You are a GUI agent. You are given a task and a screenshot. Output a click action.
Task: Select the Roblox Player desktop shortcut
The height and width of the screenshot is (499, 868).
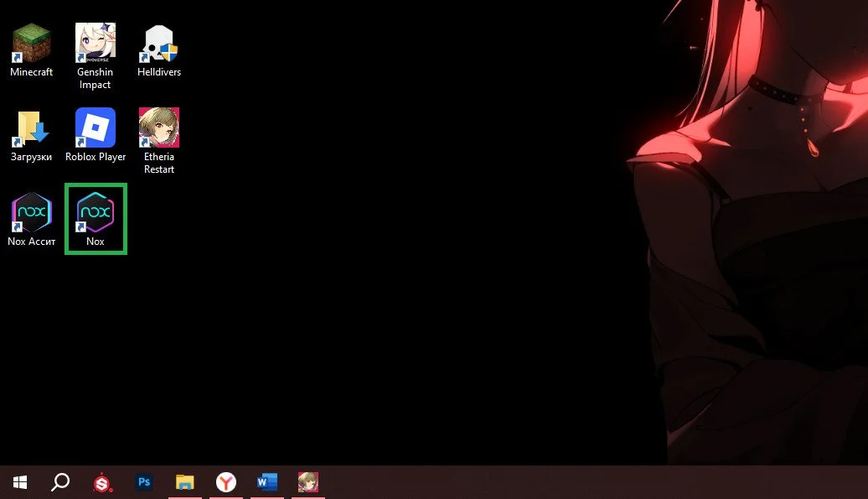click(96, 135)
